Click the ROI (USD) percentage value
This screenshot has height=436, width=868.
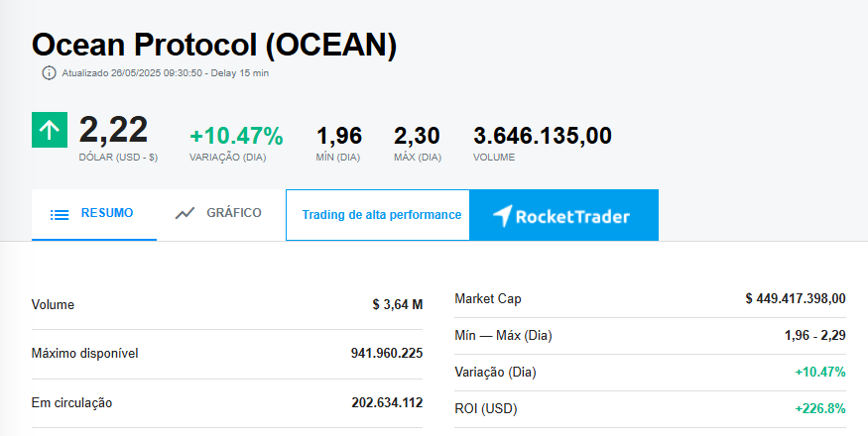click(819, 408)
